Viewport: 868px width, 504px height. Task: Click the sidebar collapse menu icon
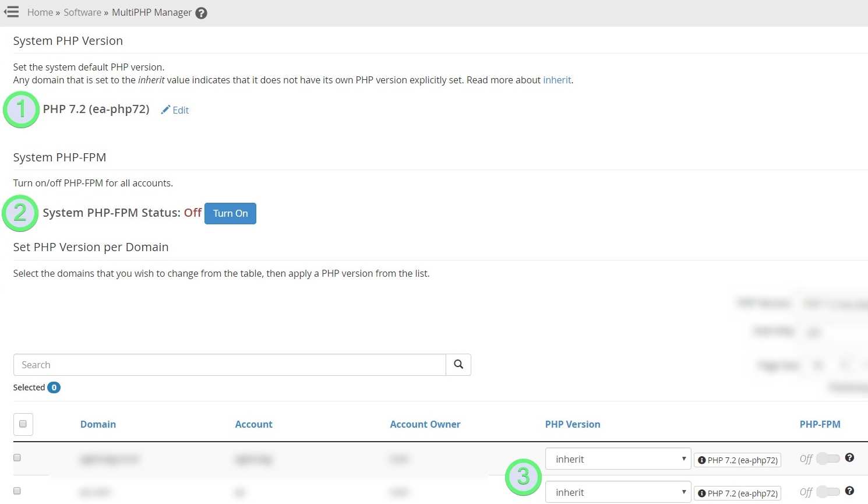[x=12, y=12]
